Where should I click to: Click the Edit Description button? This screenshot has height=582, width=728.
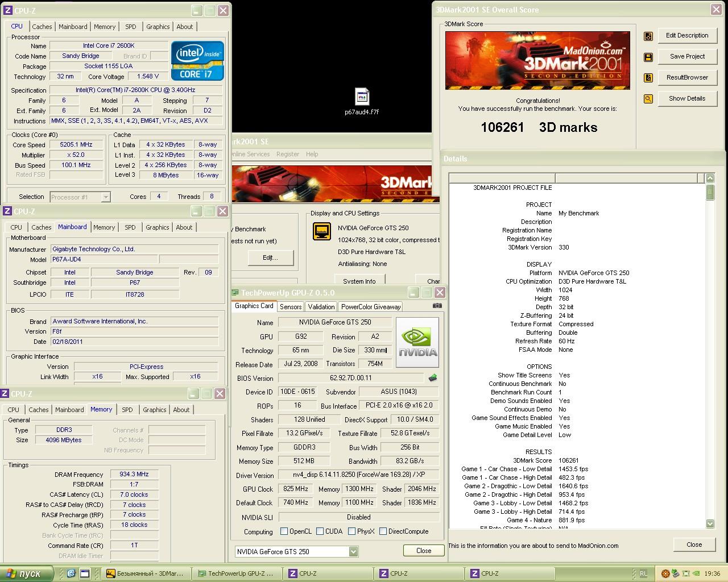coord(687,35)
